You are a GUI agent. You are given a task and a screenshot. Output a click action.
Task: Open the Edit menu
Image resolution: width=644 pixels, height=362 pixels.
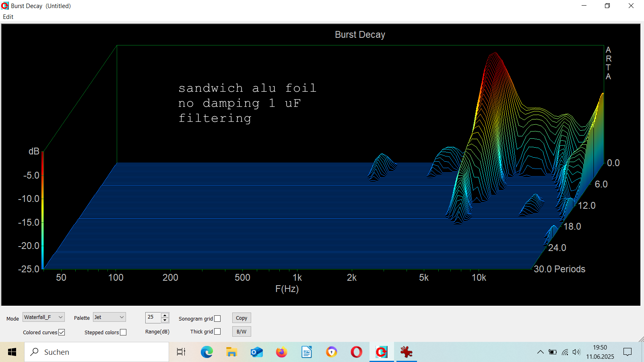pos(8,17)
